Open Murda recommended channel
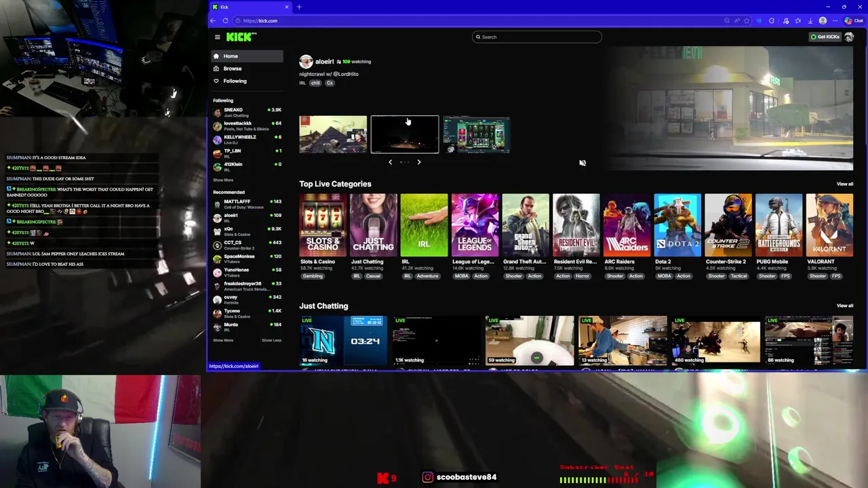The height and width of the screenshot is (488, 868). 247,327
